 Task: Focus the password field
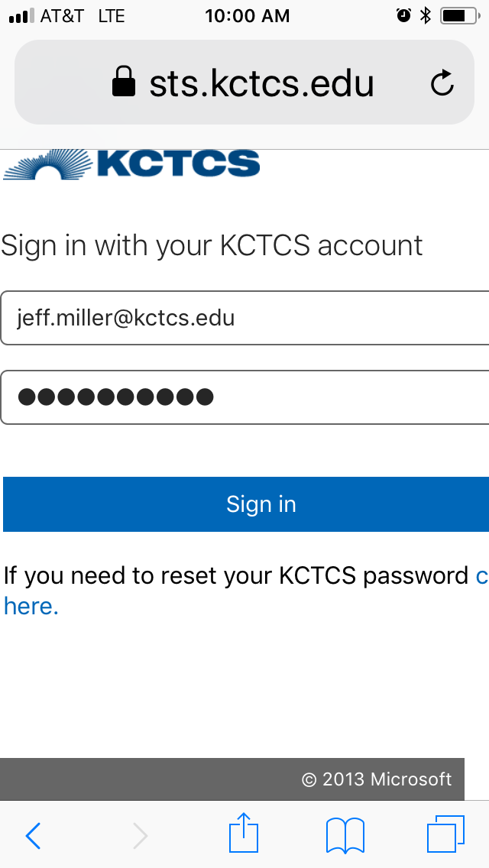click(244, 397)
